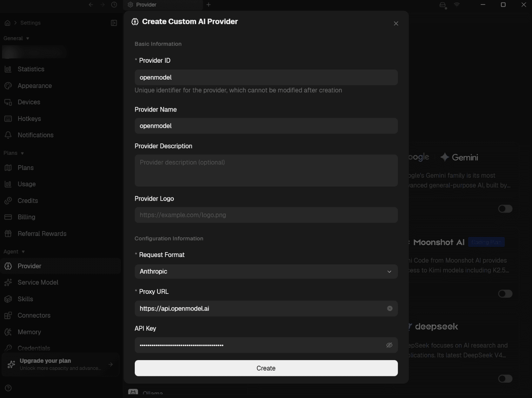Click the Notifications bell icon

(8, 135)
